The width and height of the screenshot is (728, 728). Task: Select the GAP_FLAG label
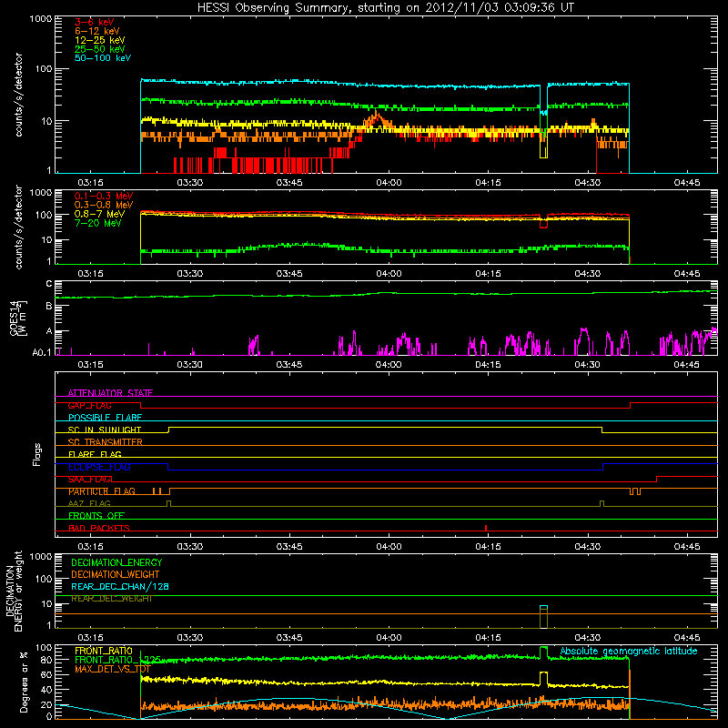89,405
